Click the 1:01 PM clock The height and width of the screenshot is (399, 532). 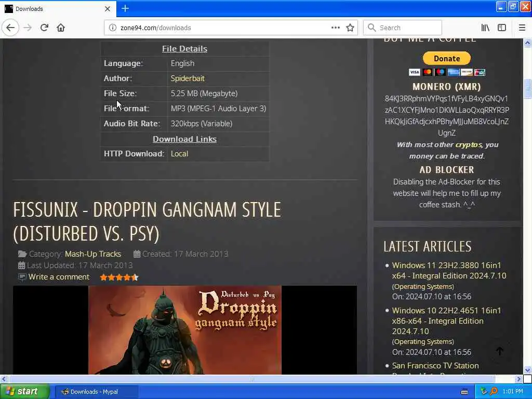tap(513, 392)
